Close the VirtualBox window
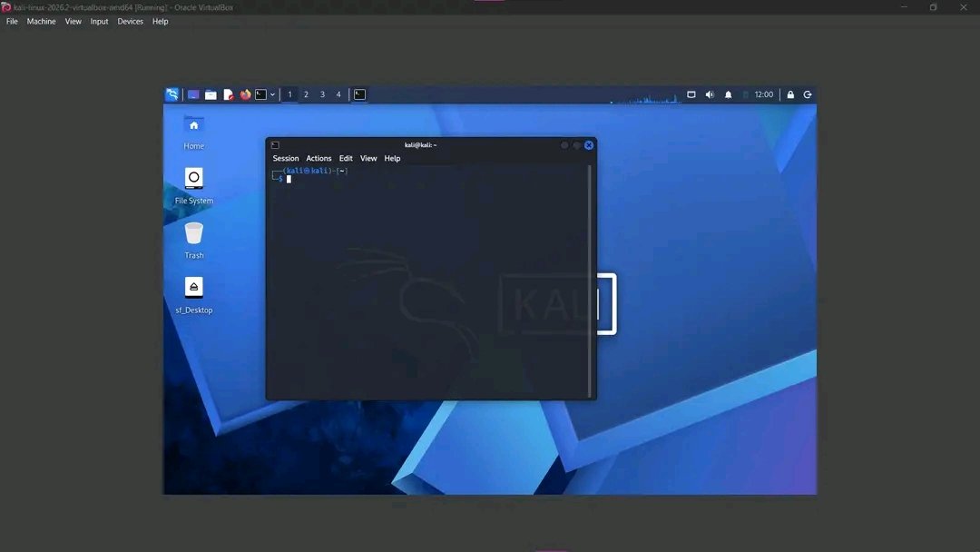 (963, 7)
